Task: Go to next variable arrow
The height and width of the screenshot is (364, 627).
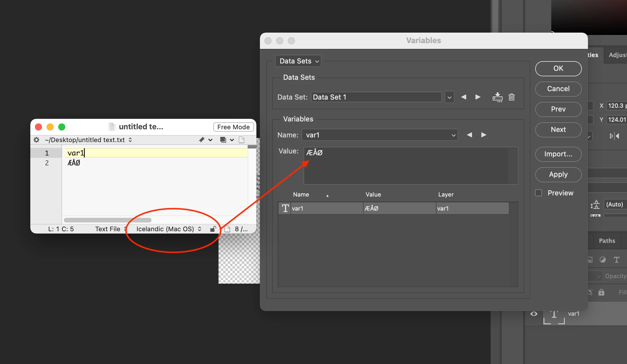Action: (x=484, y=135)
